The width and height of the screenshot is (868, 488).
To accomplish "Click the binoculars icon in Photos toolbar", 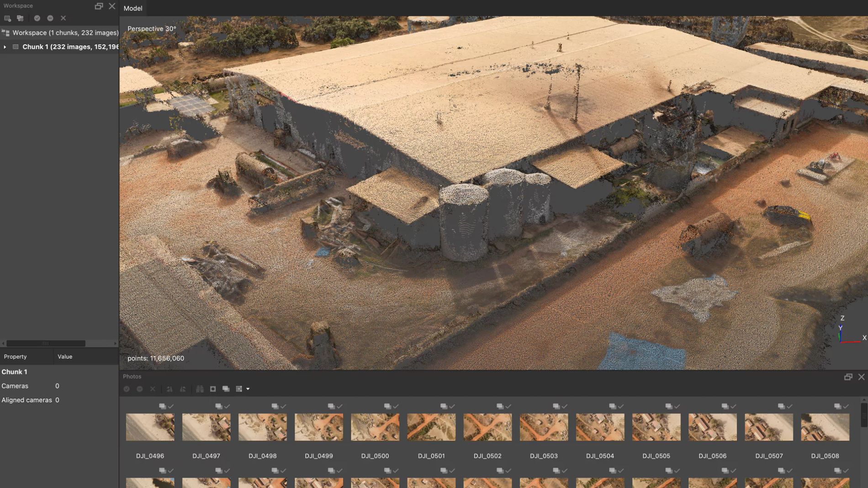I will coord(200,389).
